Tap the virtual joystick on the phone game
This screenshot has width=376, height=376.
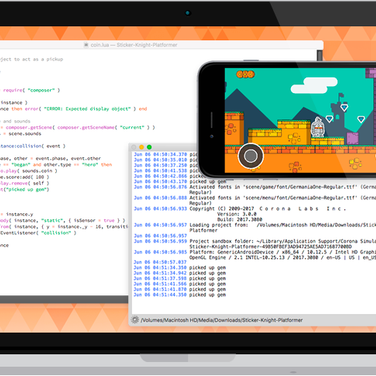click(x=251, y=156)
